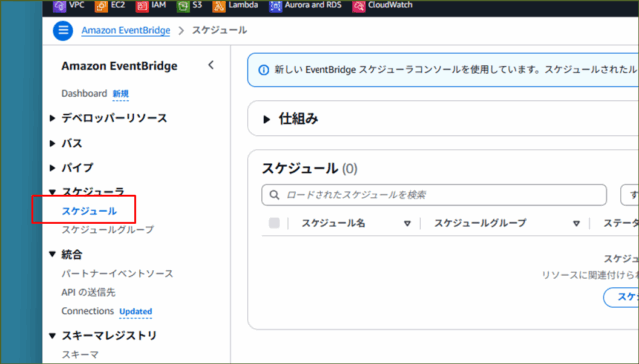This screenshot has height=364, width=639.
Task: Select スケジュール in the sidebar
Action: (89, 211)
